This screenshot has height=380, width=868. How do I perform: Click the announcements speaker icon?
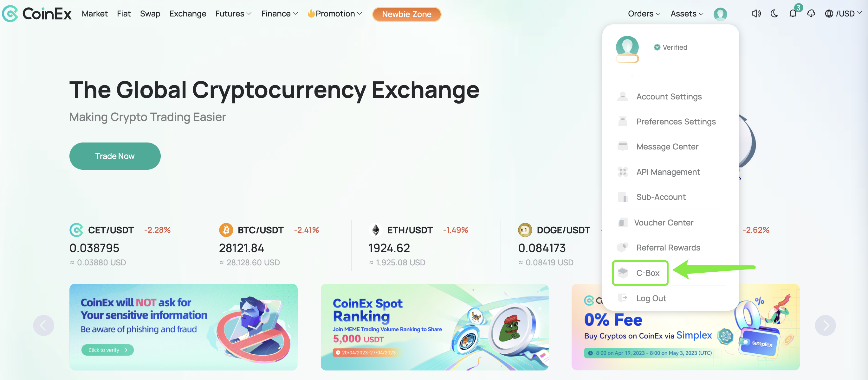[x=756, y=14]
